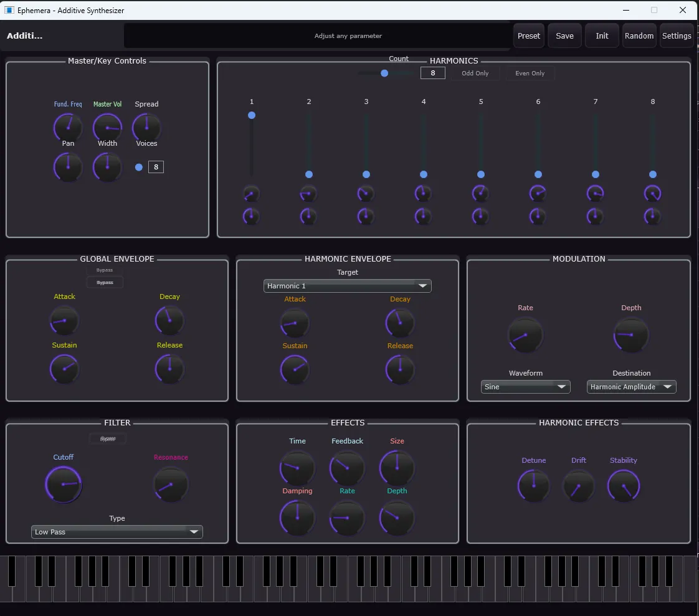The image size is (699, 616).
Task: Click the Filter Cutoff knob
Action: (64, 485)
